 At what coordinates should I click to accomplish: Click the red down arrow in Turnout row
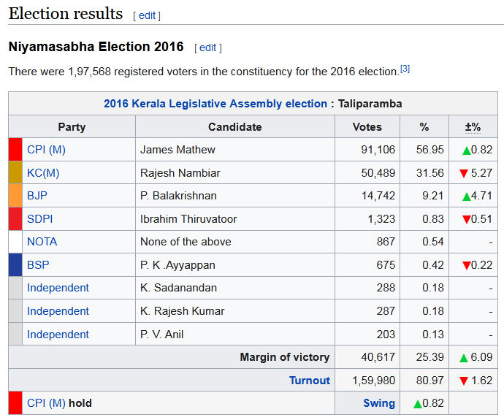(463, 381)
